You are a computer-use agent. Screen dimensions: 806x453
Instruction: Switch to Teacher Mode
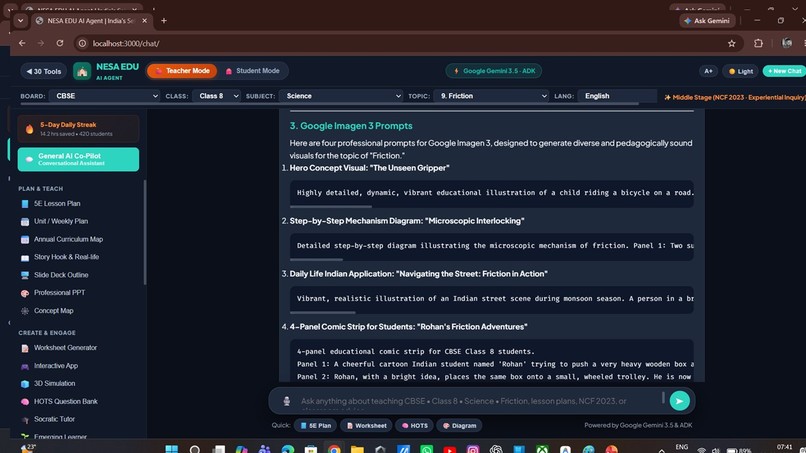pyautogui.click(x=182, y=71)
